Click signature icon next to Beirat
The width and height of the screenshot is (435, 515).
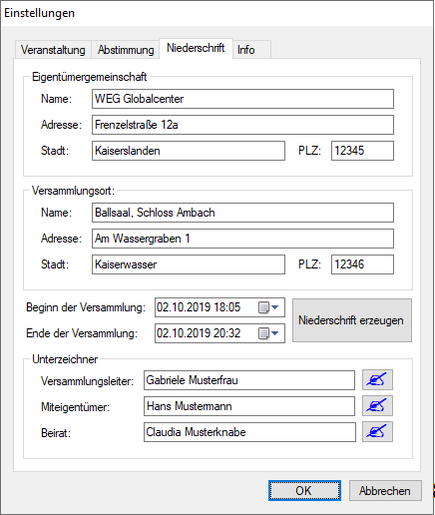click(377, 432)
